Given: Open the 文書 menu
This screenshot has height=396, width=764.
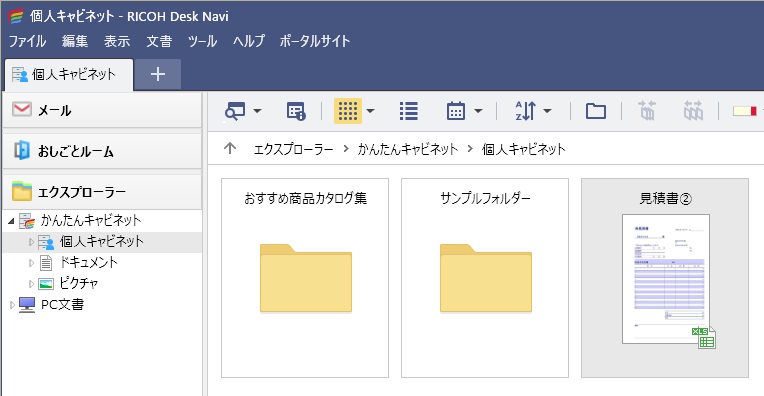Looking at the screenshot, I should pyautogui.click(x=159, y=41).
